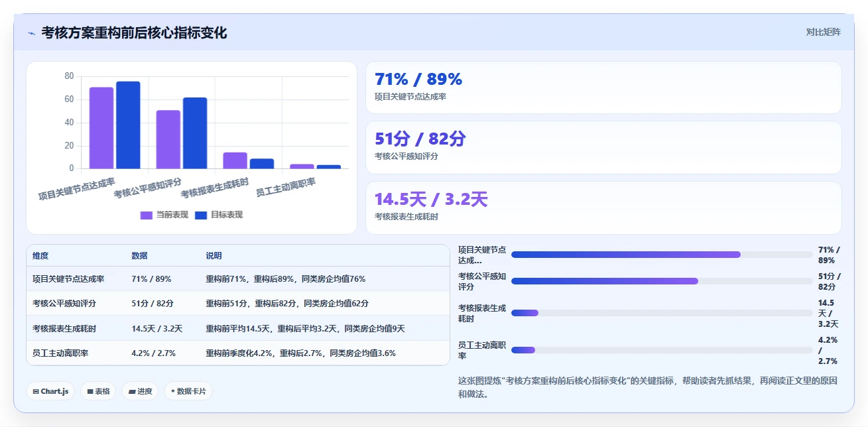
Task: Click table value 4.2% / 2.7%
Action: pyautogui.click(x=154, y=353)
